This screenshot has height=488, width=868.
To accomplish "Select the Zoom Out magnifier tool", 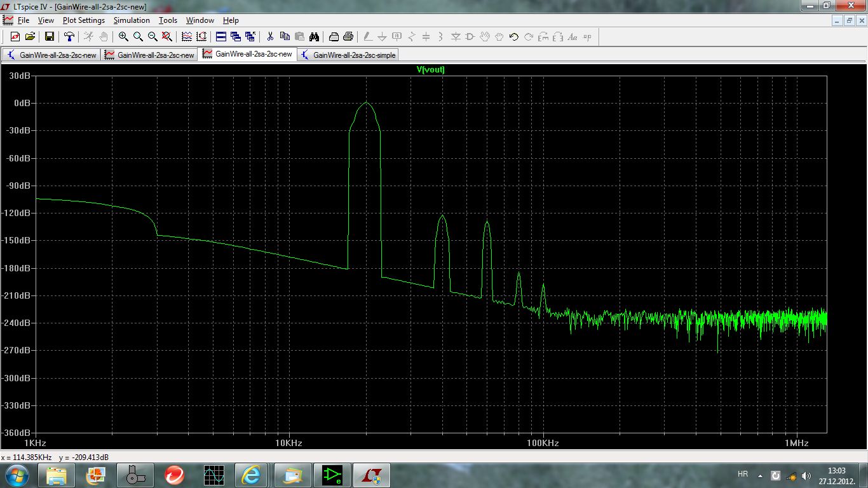I will tap(153, 37).
